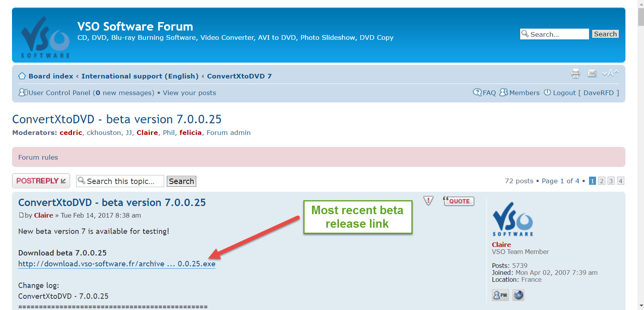Click the QUOTE button on Claire's post
This screenshot has height=310, width=644.
coord(459,201)
